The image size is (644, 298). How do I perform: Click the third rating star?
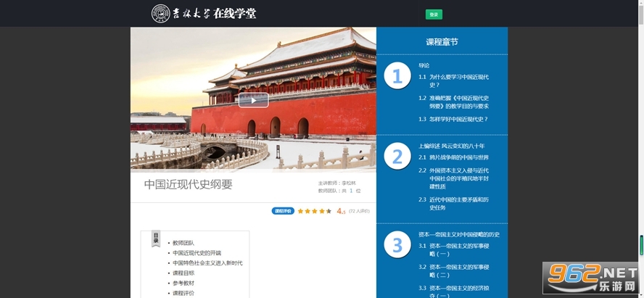(315, 211)
